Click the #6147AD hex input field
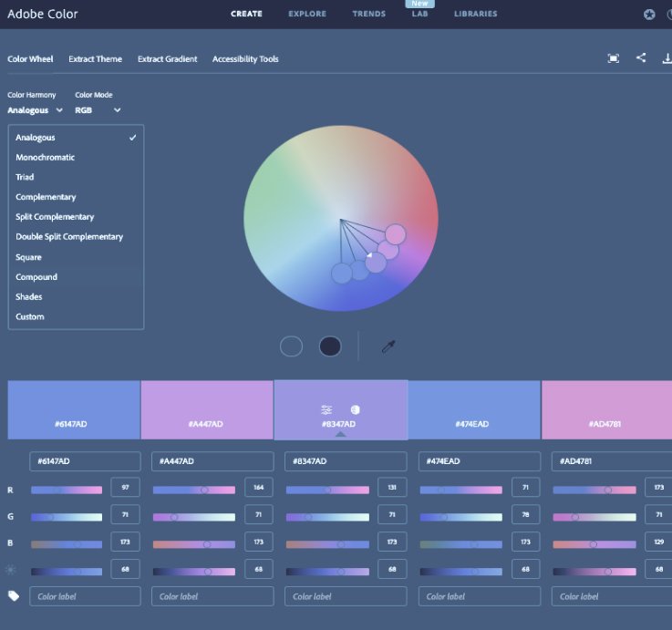 [85, 461]
